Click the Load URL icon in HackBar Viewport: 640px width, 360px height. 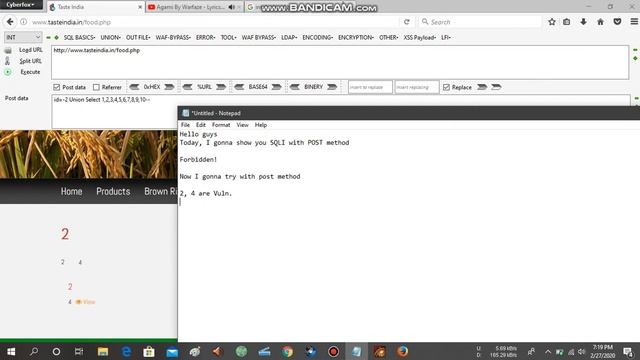click(x=8, y=50)
